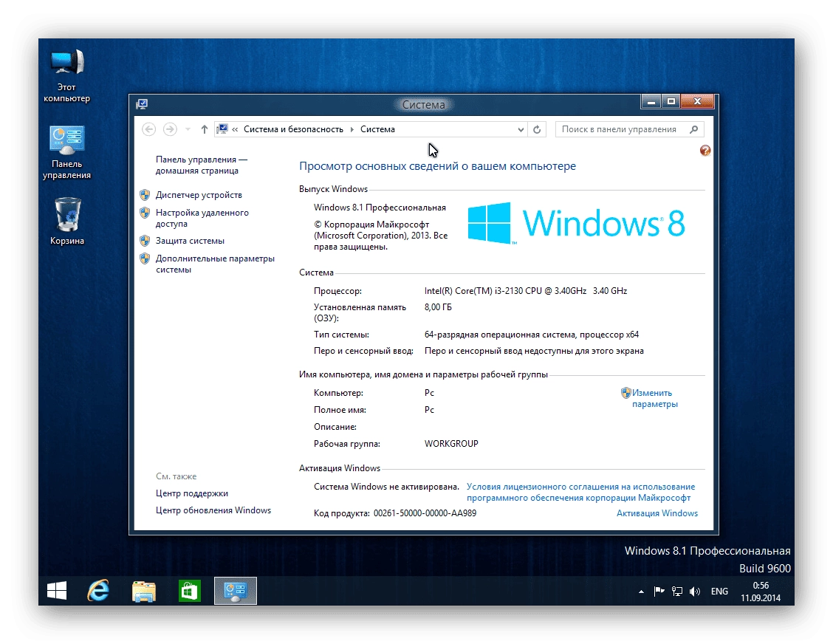833x644 pixels.
Task: Click the shield icon beside Настройка удаленного доступа
Action: tap(145, 213)
